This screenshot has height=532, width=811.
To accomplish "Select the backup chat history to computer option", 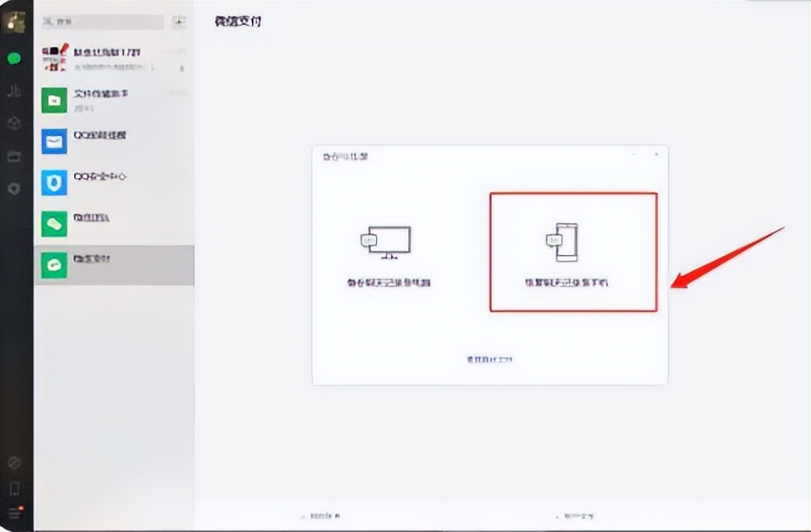I will (387, 252).
